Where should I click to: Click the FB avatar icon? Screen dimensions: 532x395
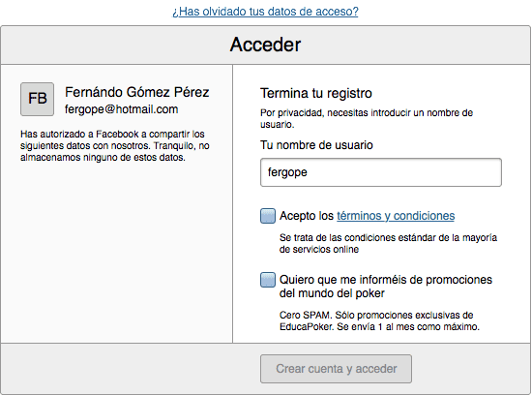tap(38, 99)
